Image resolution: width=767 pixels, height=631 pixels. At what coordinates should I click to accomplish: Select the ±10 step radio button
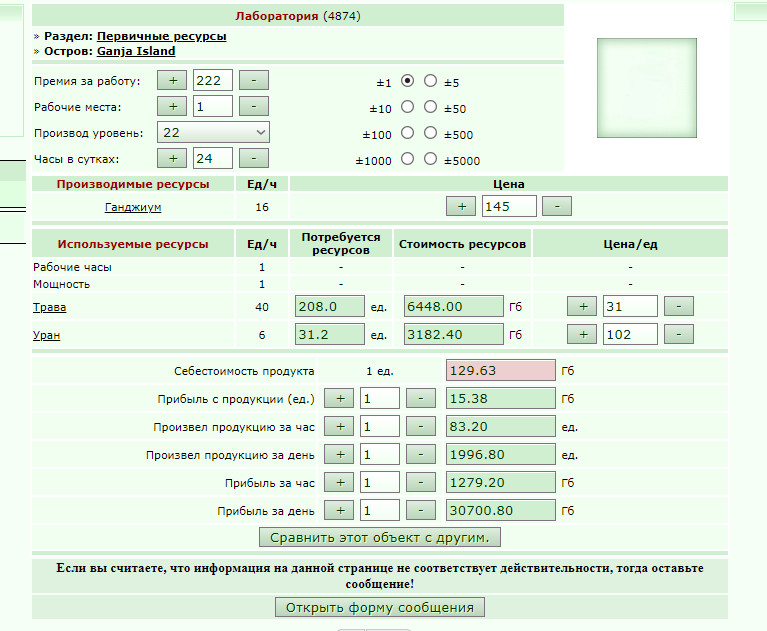click(x=407, y=107)
